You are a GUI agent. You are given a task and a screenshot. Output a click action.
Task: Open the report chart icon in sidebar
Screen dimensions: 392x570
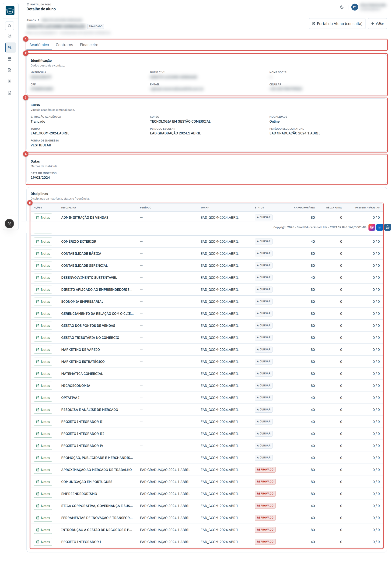[10, 93]
